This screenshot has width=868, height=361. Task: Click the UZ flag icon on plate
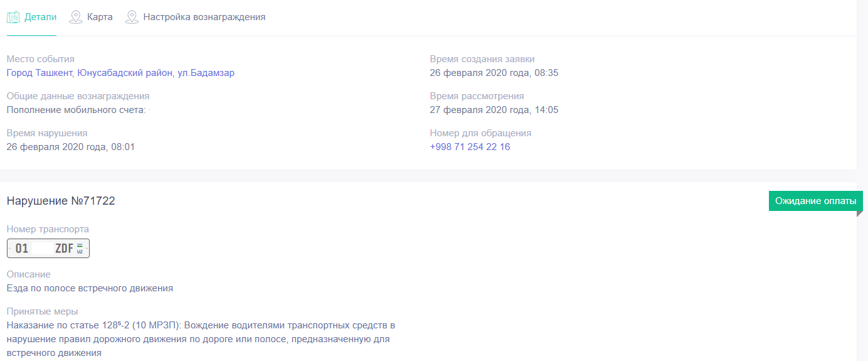(x=80, y=249)
